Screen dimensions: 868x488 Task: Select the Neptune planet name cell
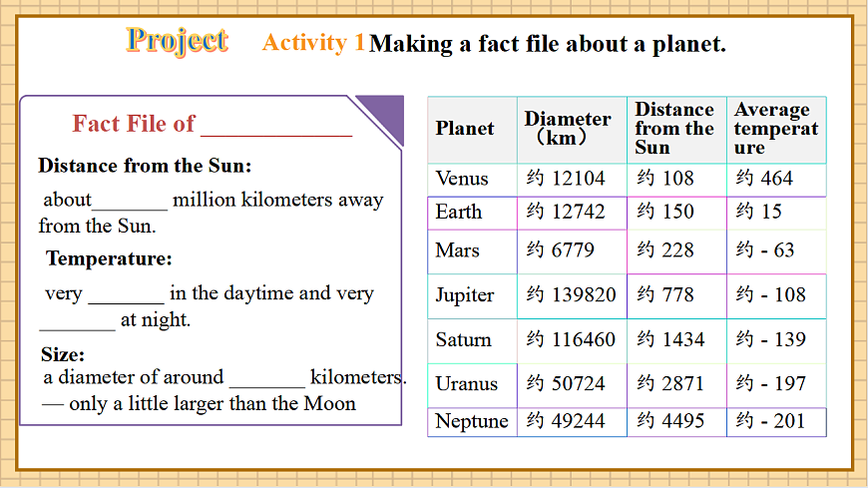(x=471, y=421)
